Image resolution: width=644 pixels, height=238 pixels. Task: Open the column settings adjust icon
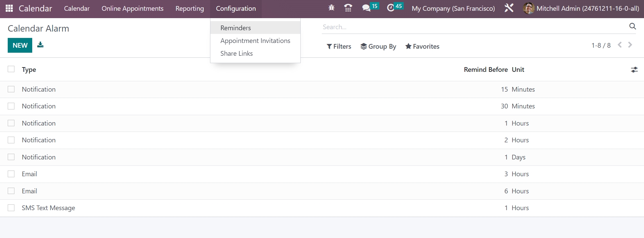(634, 69)
